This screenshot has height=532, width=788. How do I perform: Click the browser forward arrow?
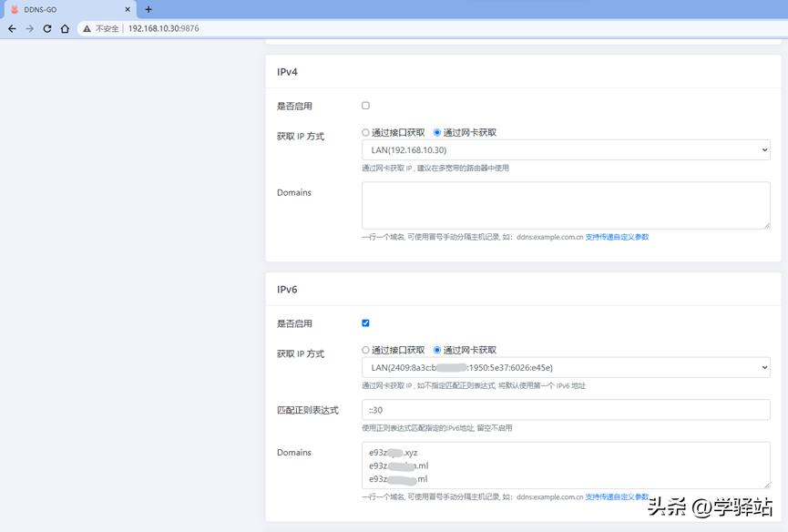tap(30, 28)
